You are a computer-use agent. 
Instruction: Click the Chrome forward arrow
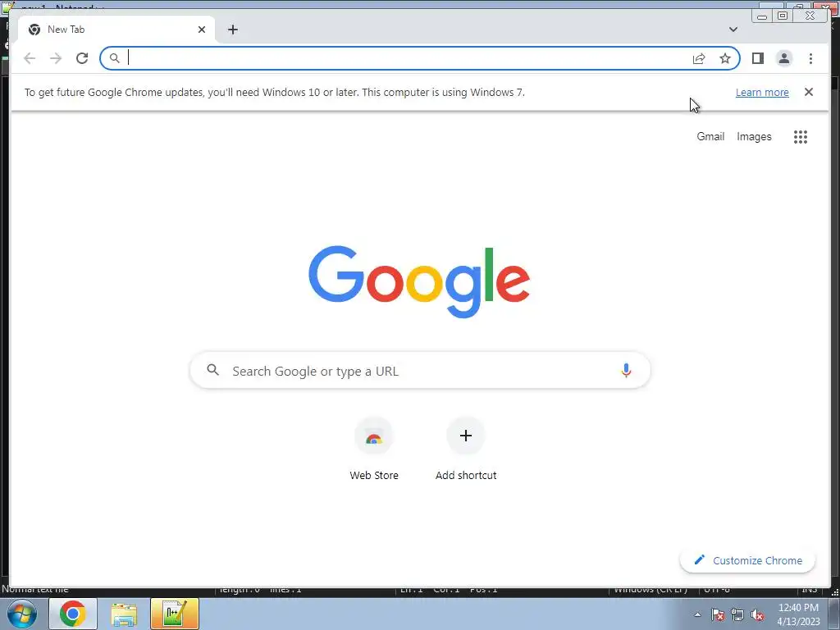(56, 58)
